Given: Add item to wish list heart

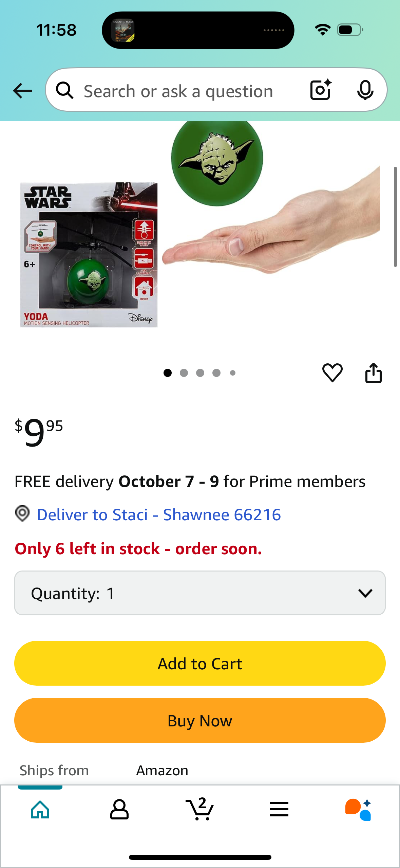Looking at the screenshot, I should tap(332, 373).
